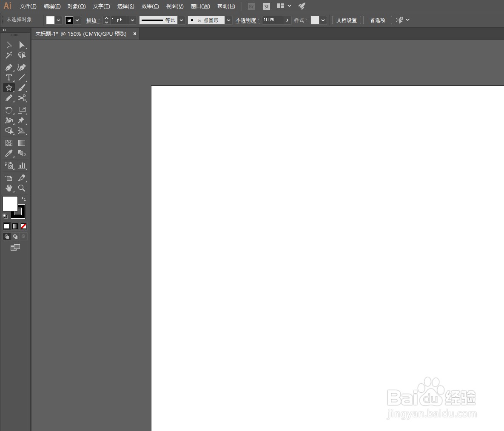Select the Zoom magnifier tool
Screen dimensions: 504x431
(22, 188)
